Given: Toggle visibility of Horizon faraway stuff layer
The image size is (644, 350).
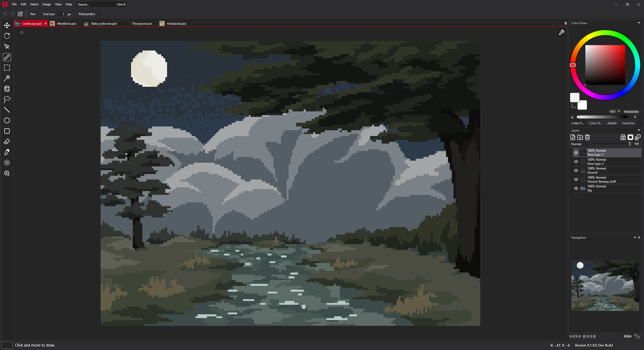Looking at the screenshot, I should click(x=576, y=179).
